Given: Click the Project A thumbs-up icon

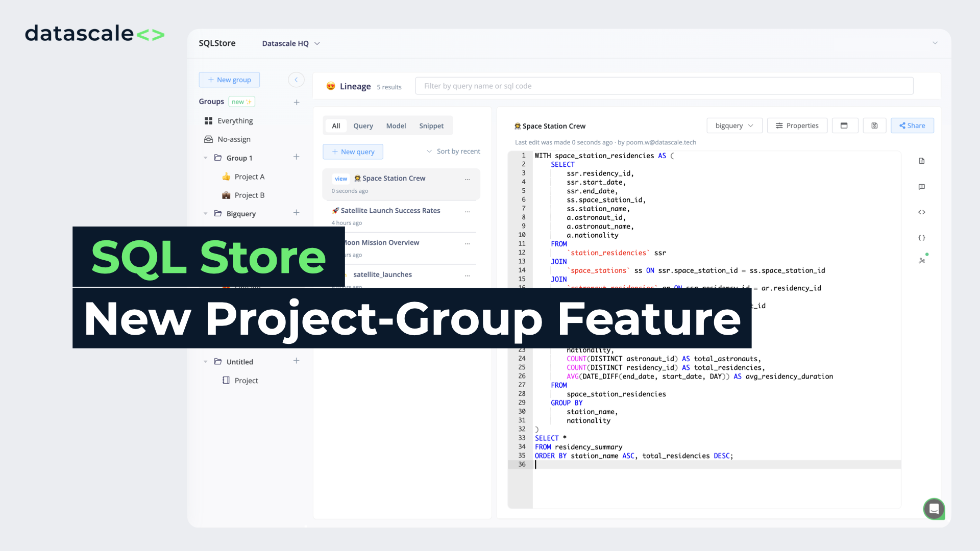Looking at the screenshot, I should pyautogui.click(x=226, y=177).
